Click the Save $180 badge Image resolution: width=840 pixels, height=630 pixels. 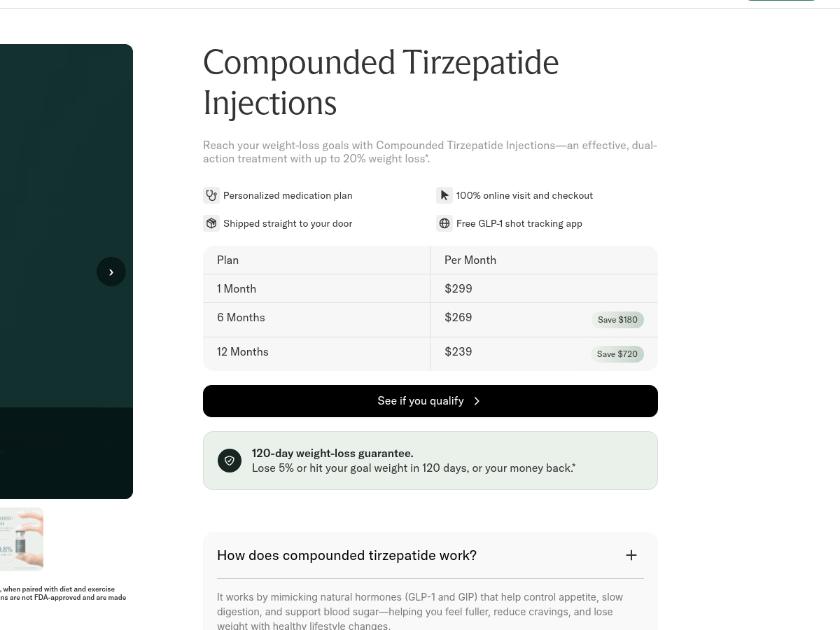(617, 320)
